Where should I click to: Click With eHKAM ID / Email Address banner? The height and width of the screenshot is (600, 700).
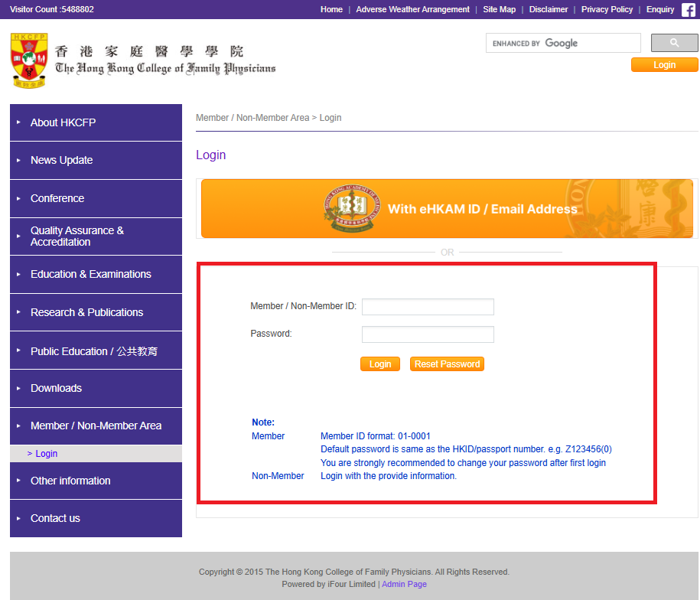click(447, 208)
